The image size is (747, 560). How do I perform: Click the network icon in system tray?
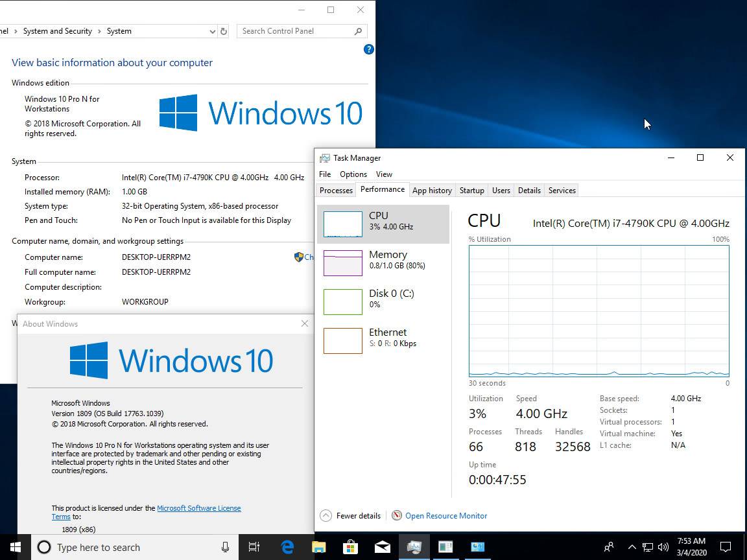click(x=647, y=547)
